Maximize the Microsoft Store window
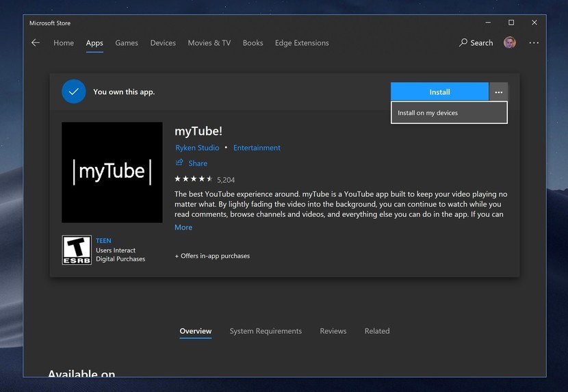The width and height of the screenshot is (568, 392). click(x=511, y=23)
